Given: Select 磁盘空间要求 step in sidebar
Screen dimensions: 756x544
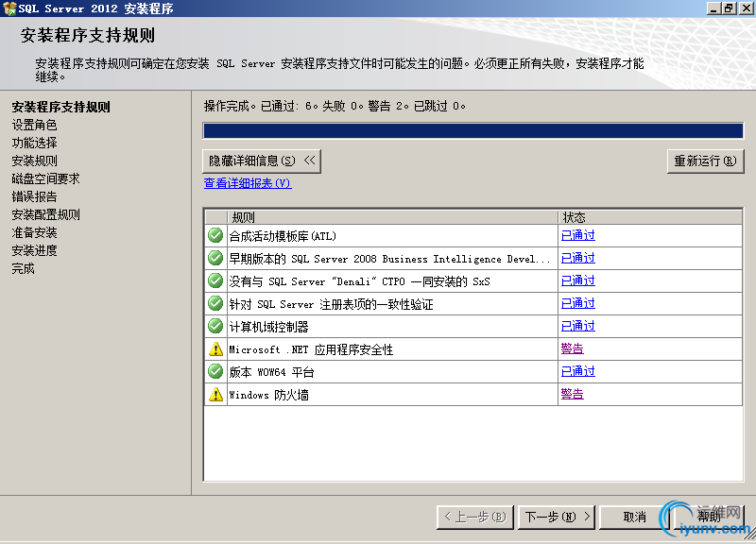Looking at the screenshot, I should pos(45,178).
